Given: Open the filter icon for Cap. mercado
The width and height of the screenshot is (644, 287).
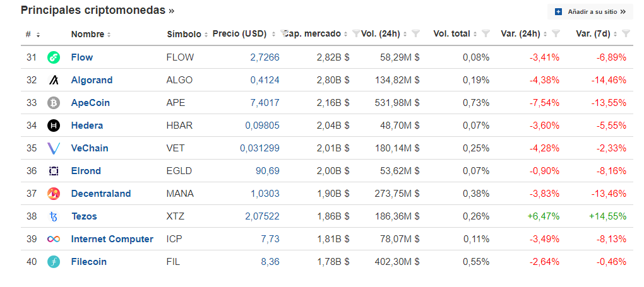Looking at the screenshot, I should [x=356, y=33].
